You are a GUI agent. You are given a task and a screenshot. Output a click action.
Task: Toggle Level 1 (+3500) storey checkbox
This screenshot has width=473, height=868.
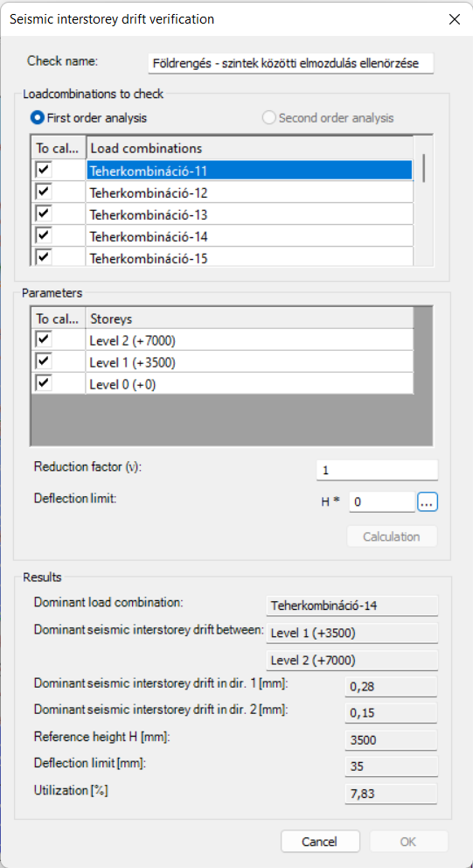44,361
